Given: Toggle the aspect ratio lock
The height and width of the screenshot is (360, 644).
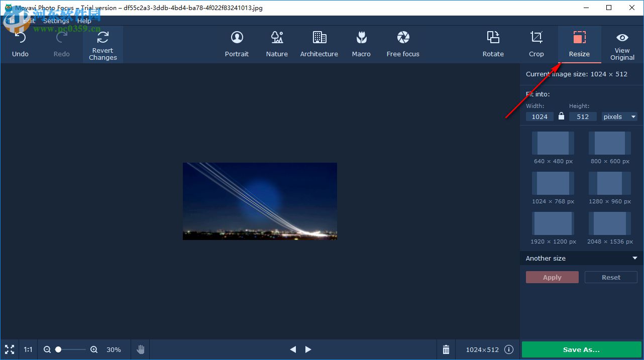Looking at the screenshot, I should (562, 116).
